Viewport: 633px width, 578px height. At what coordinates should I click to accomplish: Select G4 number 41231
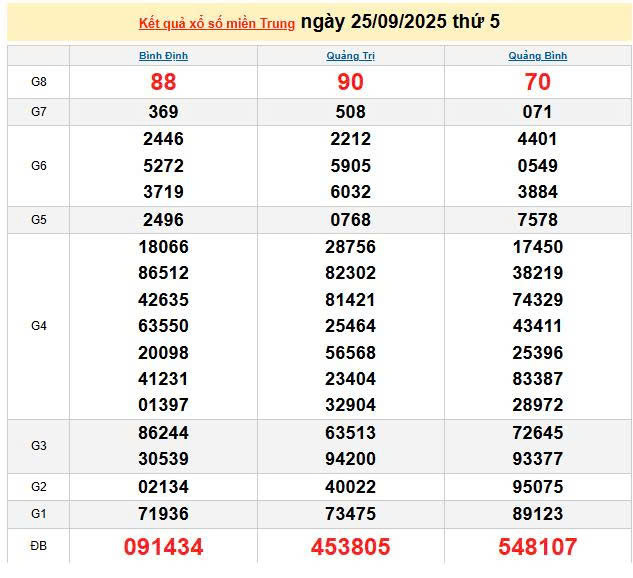point(163,379)
